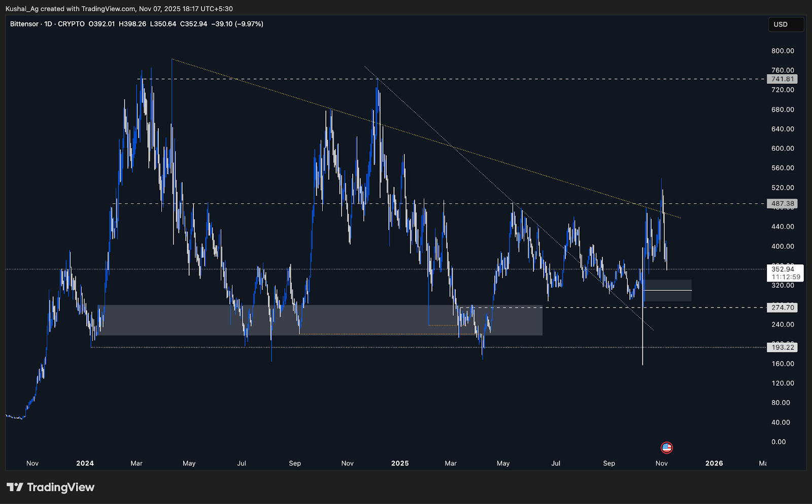Click the 560.00 price axis label
Screen dimensions: 812x504
[x=783, y=168]
